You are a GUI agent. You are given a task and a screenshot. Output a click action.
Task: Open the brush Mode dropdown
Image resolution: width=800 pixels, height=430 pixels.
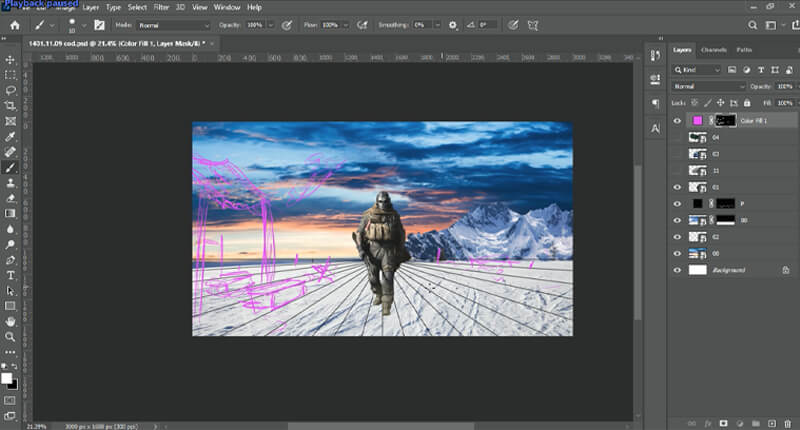tap(173, 25)
